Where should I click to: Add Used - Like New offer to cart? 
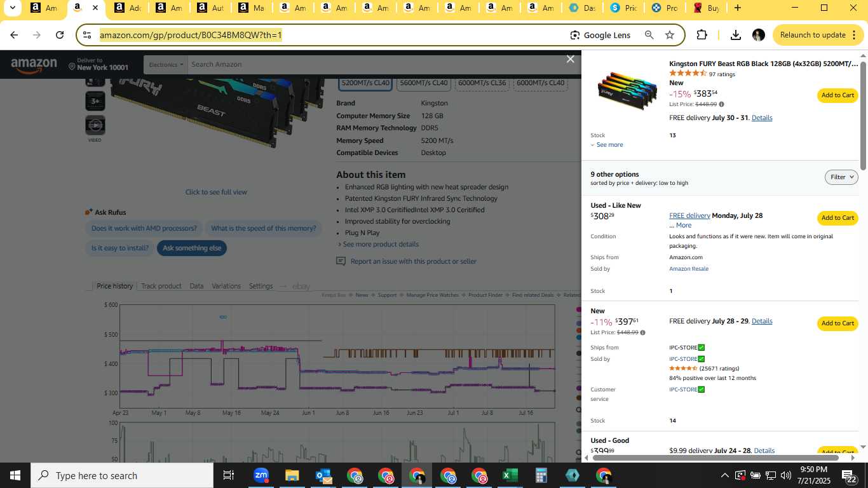coord(837,218)
